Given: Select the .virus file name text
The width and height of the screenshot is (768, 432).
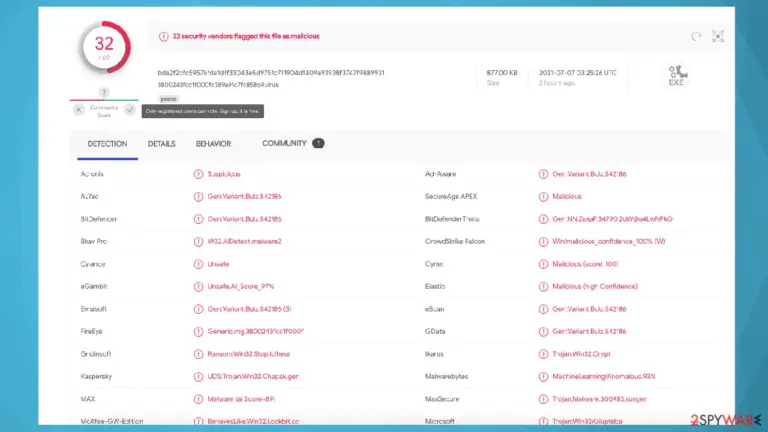Looking at the screenshot, I should tap(218, 85).
